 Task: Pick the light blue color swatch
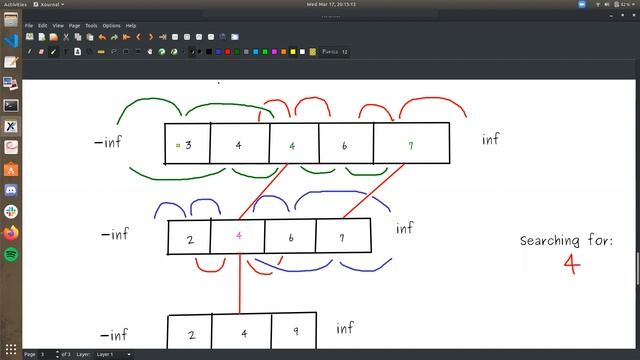(256, 52)
